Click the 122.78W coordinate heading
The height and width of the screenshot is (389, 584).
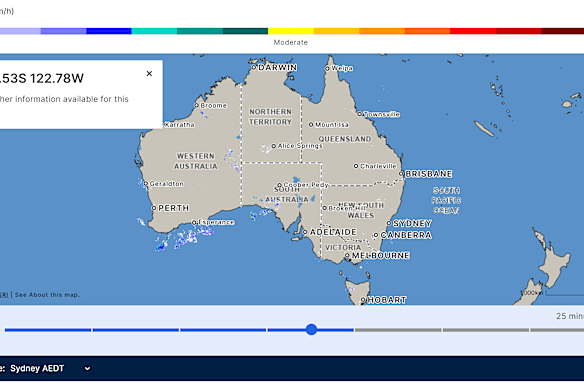point(57,78)
